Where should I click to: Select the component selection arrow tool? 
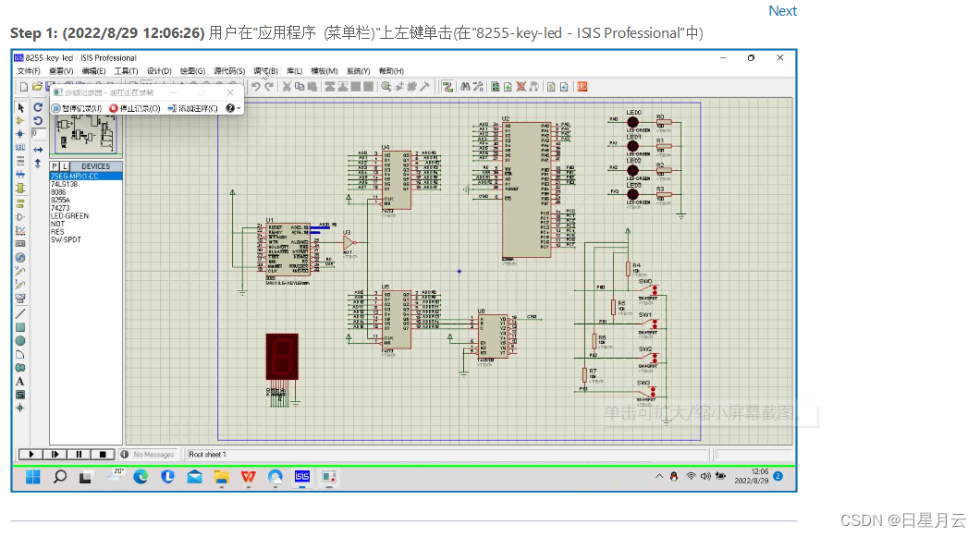point(20,108)
